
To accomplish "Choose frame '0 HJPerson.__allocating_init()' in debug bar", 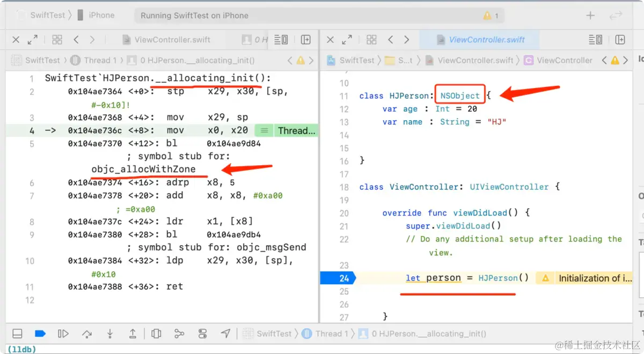I will [423, 334].
